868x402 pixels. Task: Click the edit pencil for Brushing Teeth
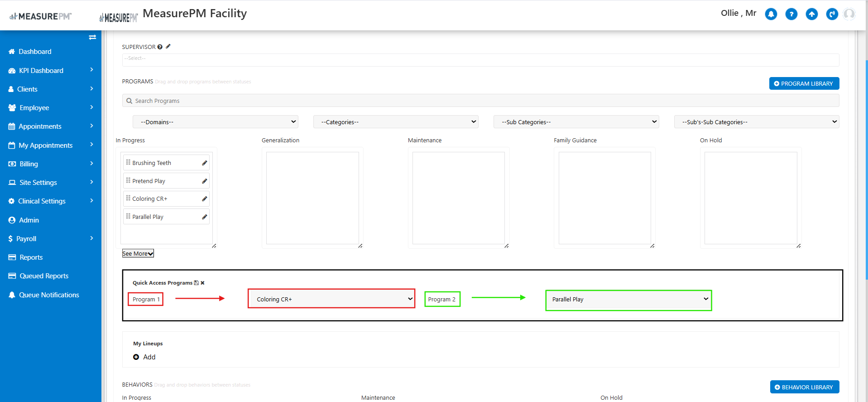click(205, 163)
